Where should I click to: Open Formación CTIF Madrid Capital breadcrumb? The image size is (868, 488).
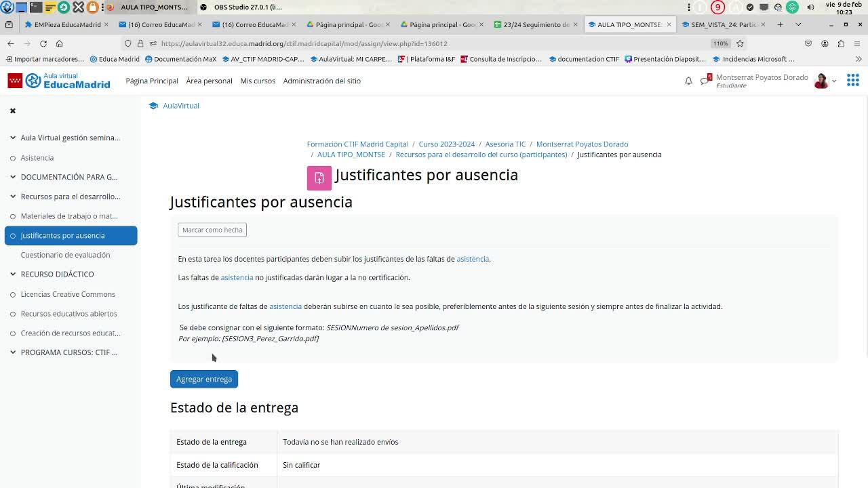[357, 144]
